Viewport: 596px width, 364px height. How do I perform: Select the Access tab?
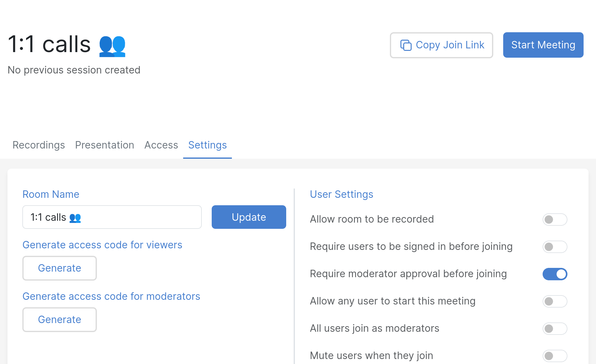pos(161,145)
